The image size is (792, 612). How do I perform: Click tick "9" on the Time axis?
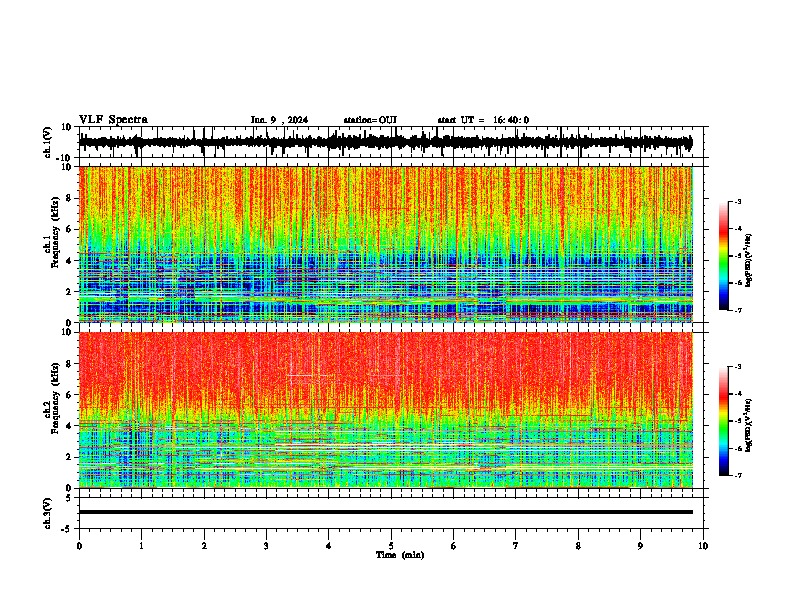click(640, 546)
